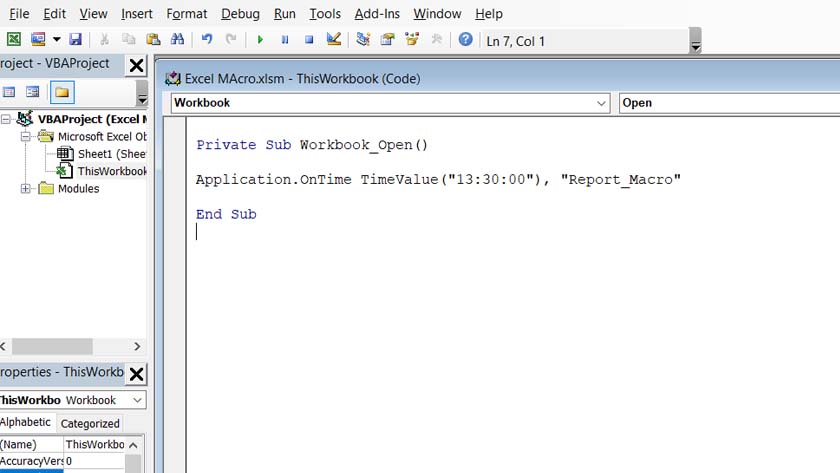
Task: Open the Visual Basic Help icon
Action: tap(465, 40)
